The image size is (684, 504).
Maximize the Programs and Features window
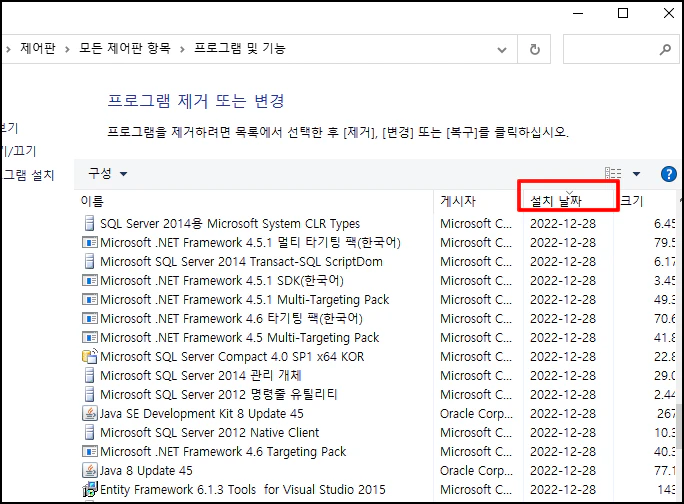[623, 13]
